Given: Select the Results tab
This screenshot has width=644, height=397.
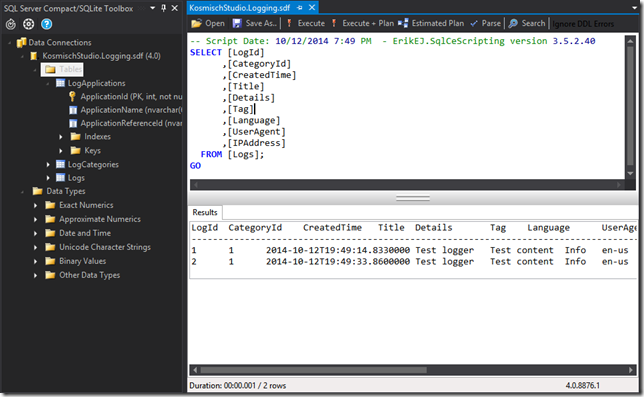Looking at the screenshot, I should coord(205,212).
